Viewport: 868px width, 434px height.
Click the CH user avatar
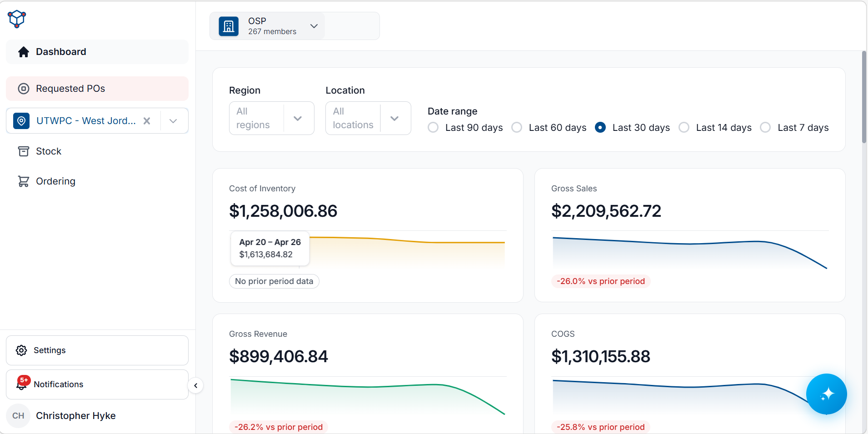click(x=18, y=416)
